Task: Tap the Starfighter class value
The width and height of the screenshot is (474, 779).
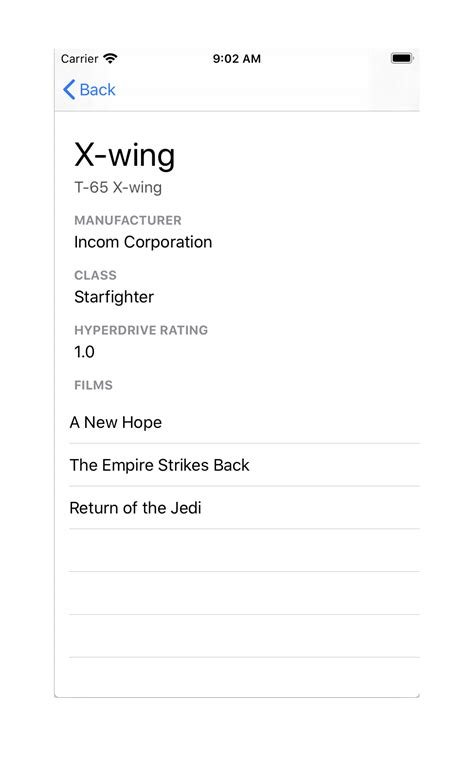Action: (114, 297)
